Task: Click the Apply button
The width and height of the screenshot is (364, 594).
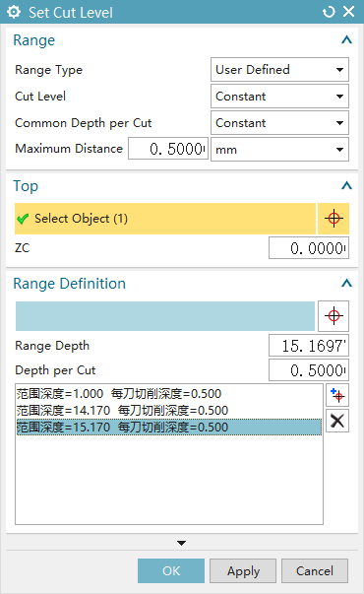Action: [x=243, y=571]
